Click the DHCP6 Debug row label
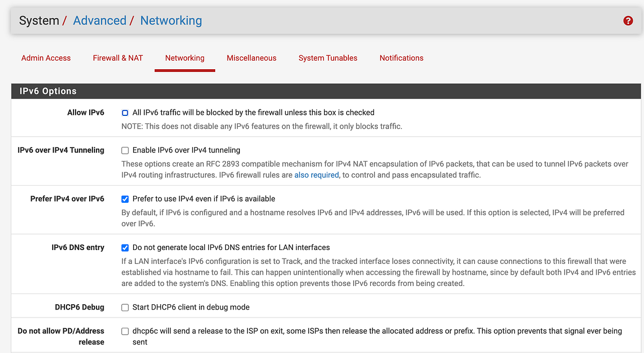 coord(79,307)
